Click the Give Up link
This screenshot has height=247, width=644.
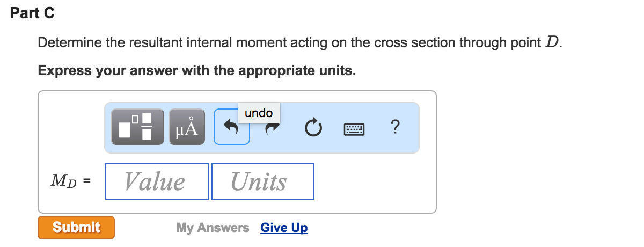[x=284, y=228]
